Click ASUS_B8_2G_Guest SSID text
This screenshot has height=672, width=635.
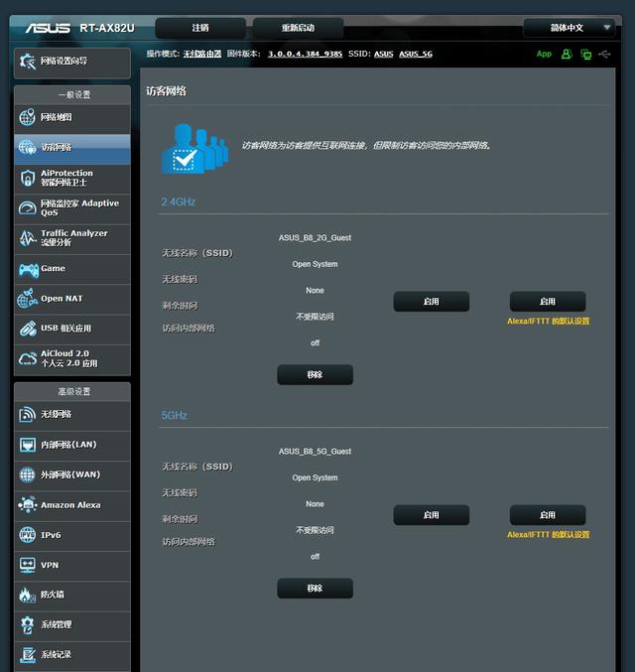pos(315,238)
